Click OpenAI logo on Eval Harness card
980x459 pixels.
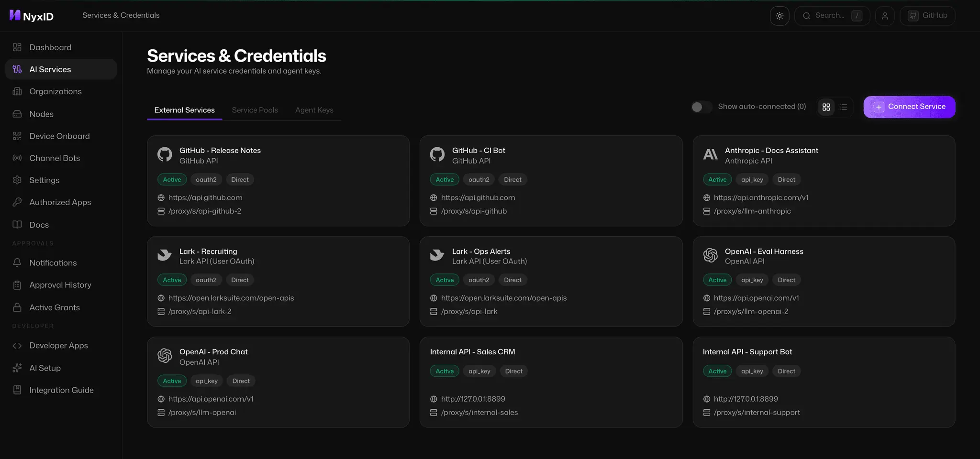coord(710,255)
